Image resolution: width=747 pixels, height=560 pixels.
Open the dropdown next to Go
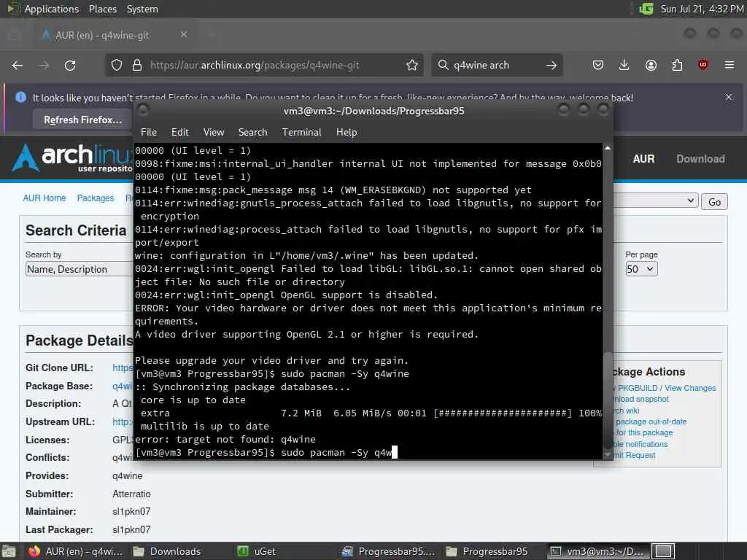(656, 201)
